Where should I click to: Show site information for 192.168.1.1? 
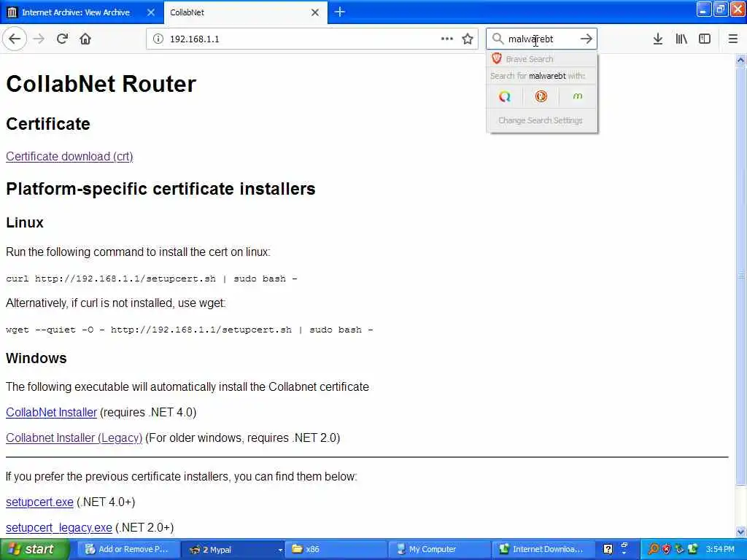(x=158, y=39)
